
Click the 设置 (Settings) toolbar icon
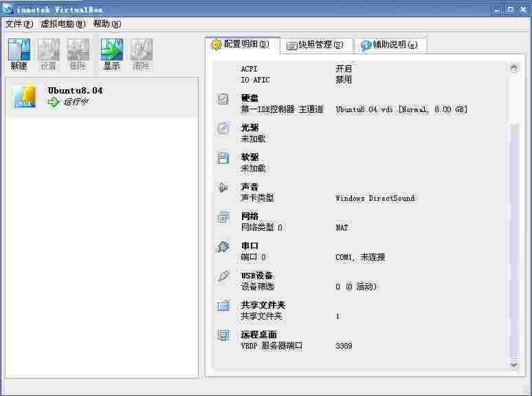(x=49, y=54)
